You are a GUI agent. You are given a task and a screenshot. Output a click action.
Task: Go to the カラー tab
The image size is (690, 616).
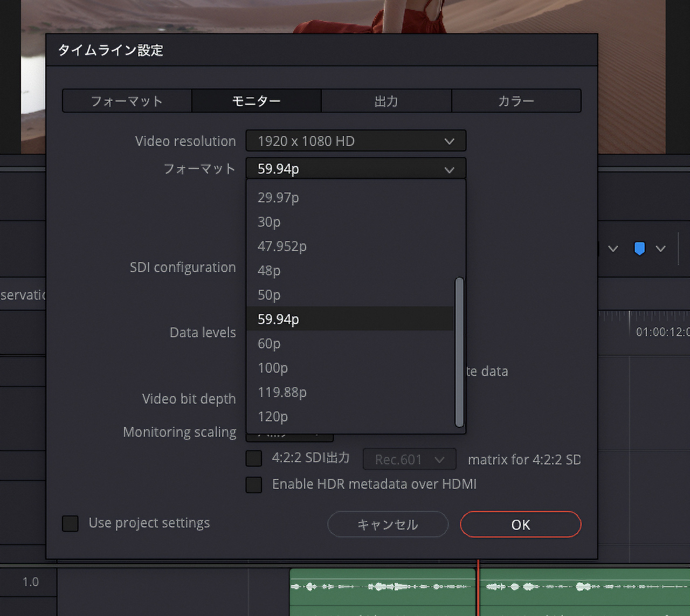(516, 101)
